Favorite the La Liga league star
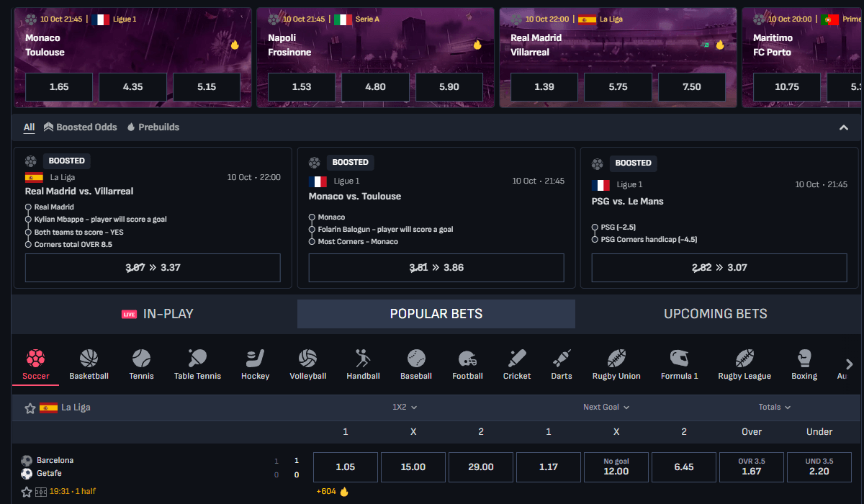 (30, 408)
